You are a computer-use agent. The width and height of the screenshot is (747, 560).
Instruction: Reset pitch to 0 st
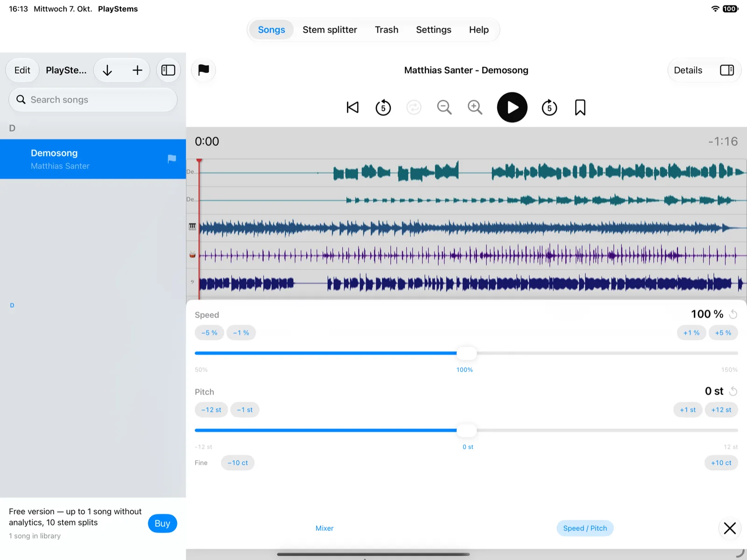tap(733, 391)
